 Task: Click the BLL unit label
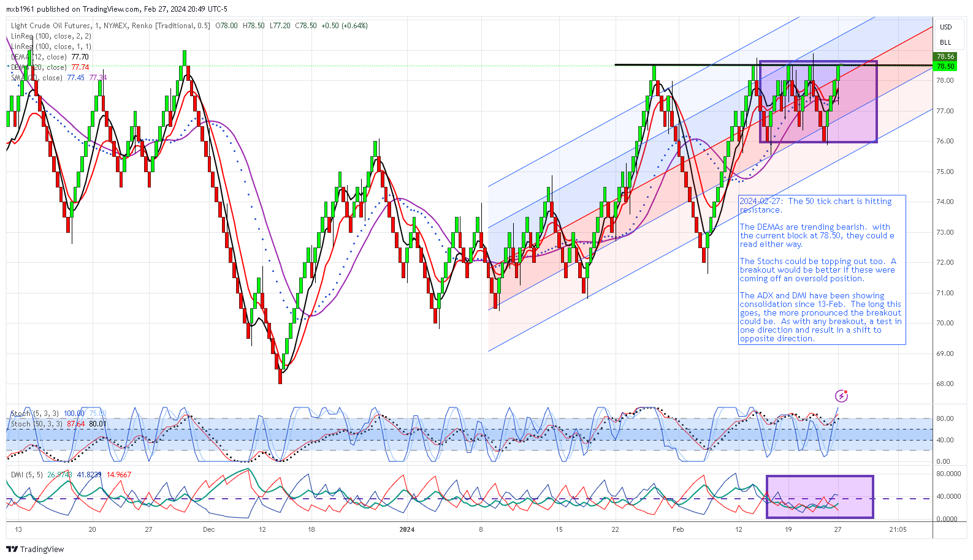point(946,42)
